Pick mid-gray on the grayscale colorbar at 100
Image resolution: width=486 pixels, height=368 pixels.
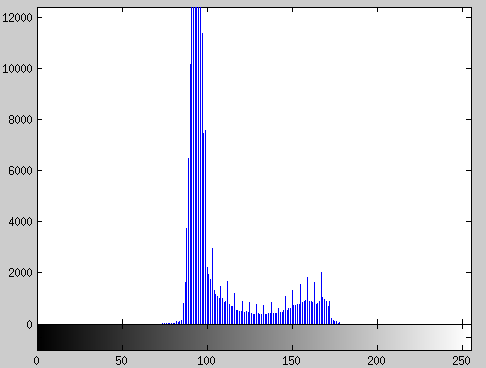[x=207, y=337]
